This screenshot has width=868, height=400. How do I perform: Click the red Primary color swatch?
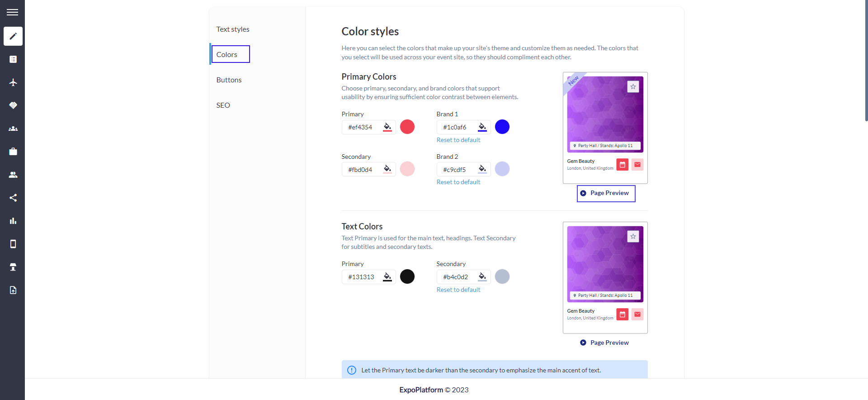tap(407, 127)
